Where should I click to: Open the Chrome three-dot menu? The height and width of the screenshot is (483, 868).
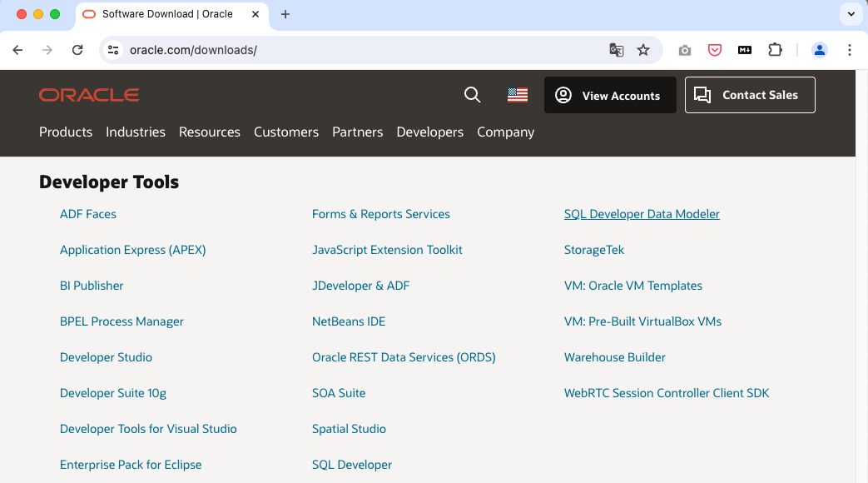850,50
